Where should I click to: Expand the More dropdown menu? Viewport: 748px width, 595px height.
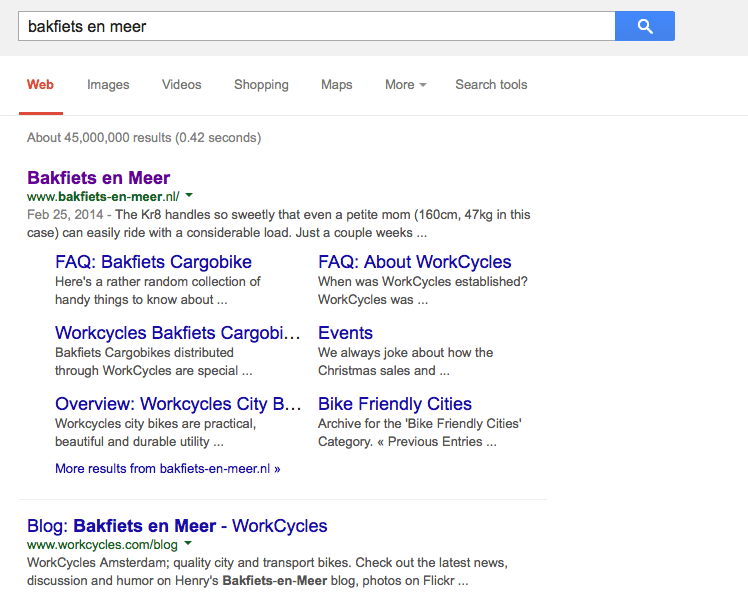(x=405, y=85)
